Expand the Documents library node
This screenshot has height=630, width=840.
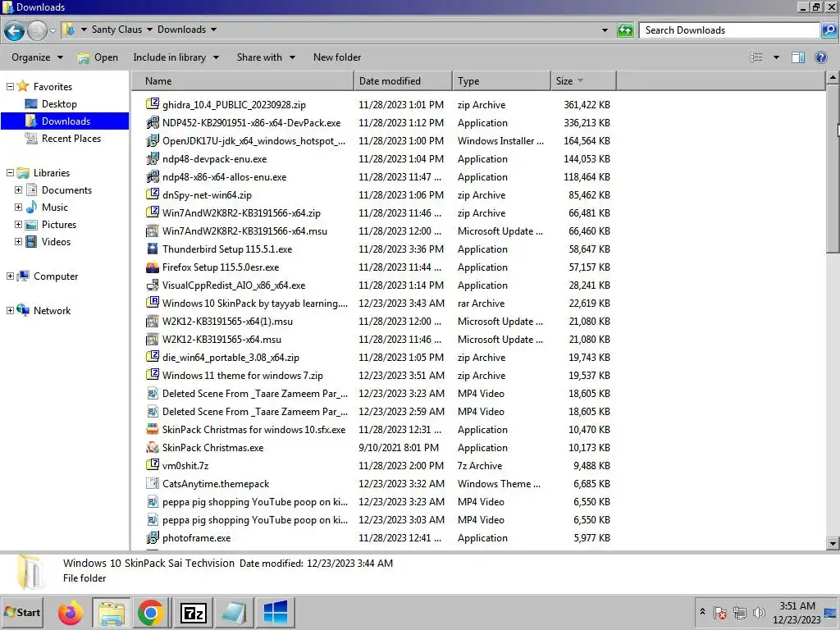18,190
